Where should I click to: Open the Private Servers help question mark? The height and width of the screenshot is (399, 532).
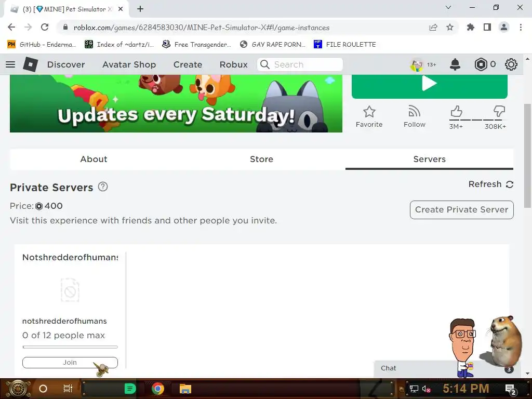click(103, 187)
